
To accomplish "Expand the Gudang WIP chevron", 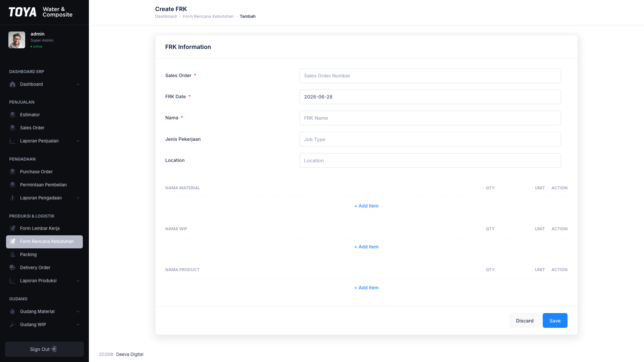I will tap(78, 324).
